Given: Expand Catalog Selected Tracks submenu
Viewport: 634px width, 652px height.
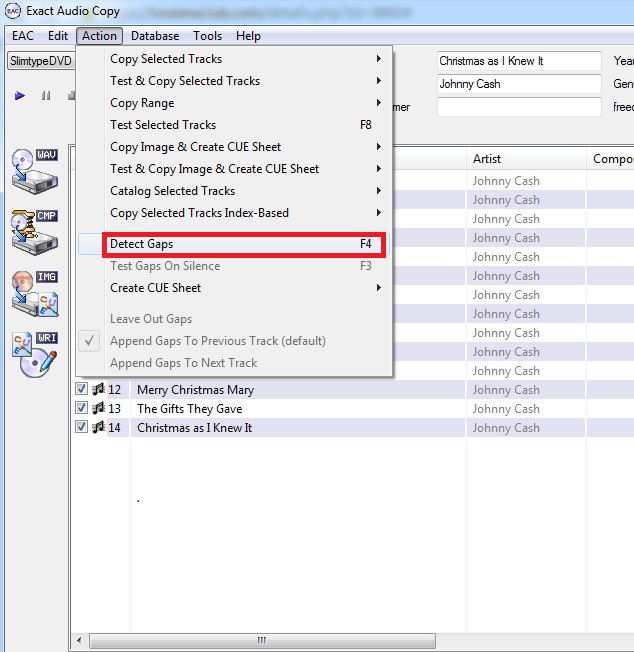Looking at the screenshot, I should [x=379, y=191].
